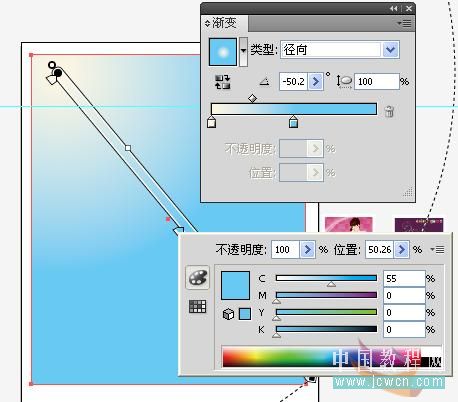Viewport: 458px width, 402px height.
Task: Click the gradient fill preview swatch
Action: point(223,52)
